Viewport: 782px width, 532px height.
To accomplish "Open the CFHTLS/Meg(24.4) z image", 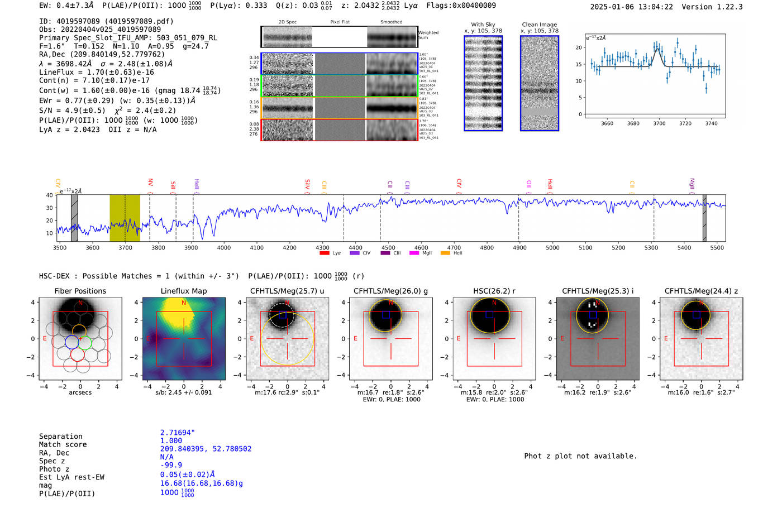I will (x=701, y=338).
